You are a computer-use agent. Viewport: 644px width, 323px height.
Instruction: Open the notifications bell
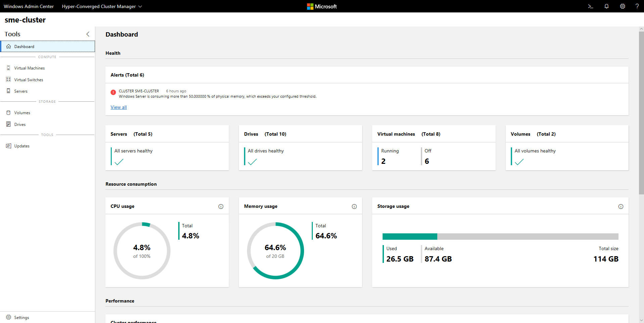point(606,6)
